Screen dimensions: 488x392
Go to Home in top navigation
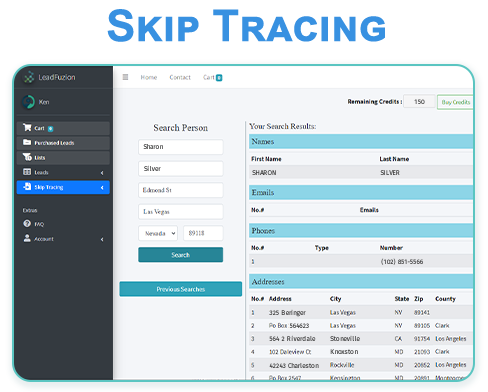pos(149,77)
